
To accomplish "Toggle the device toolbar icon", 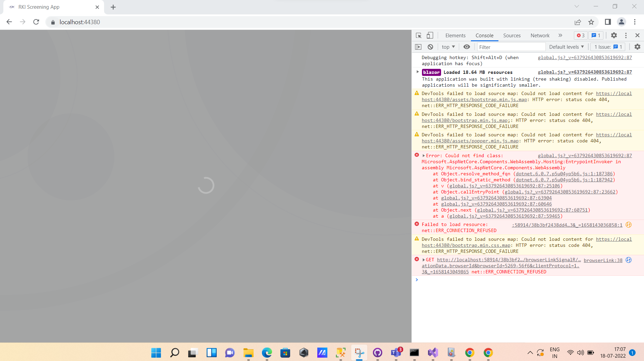I will [x=430, y=35].
